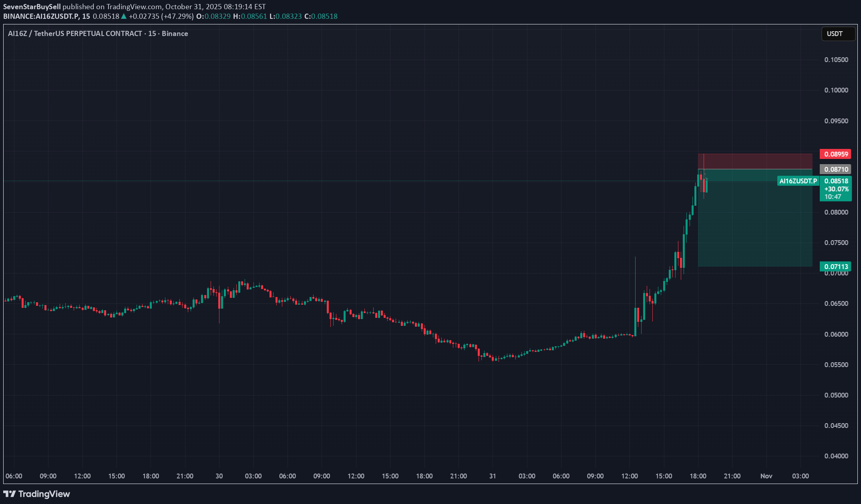Select the red 0.08959 stop-loss label
Screen dimensions: 861x504
(x=835, y=154)
